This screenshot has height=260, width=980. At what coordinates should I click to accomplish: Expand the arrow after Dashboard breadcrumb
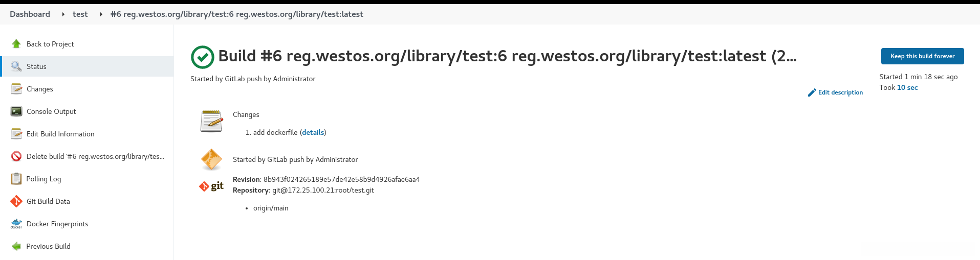coord(63,14)
